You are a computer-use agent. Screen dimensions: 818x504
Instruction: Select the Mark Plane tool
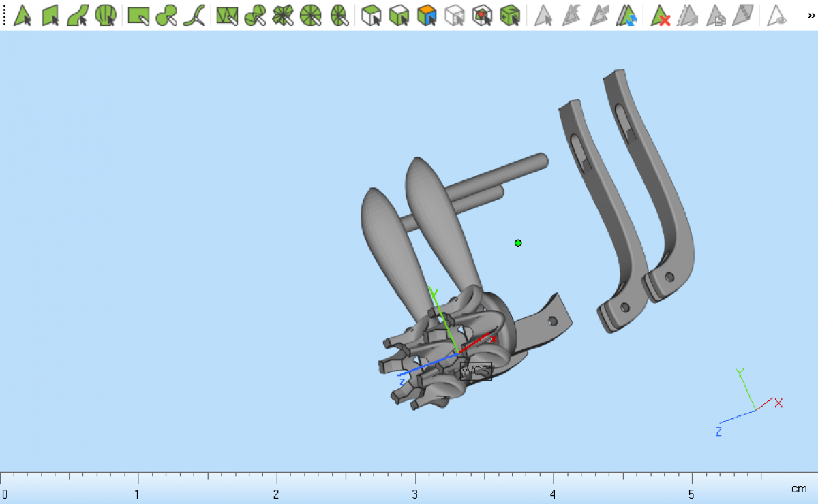click(51, 15)
